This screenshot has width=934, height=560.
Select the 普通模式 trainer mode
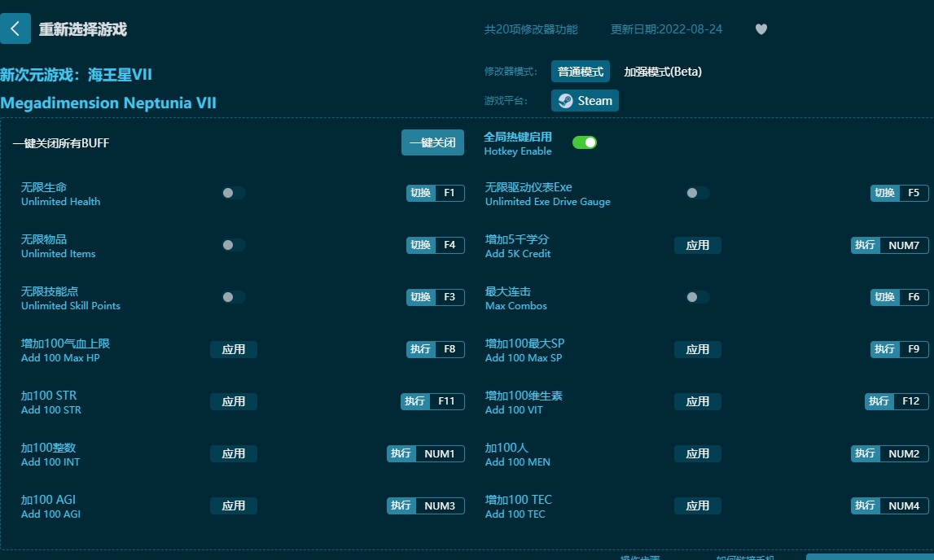[x=581, y=71]
